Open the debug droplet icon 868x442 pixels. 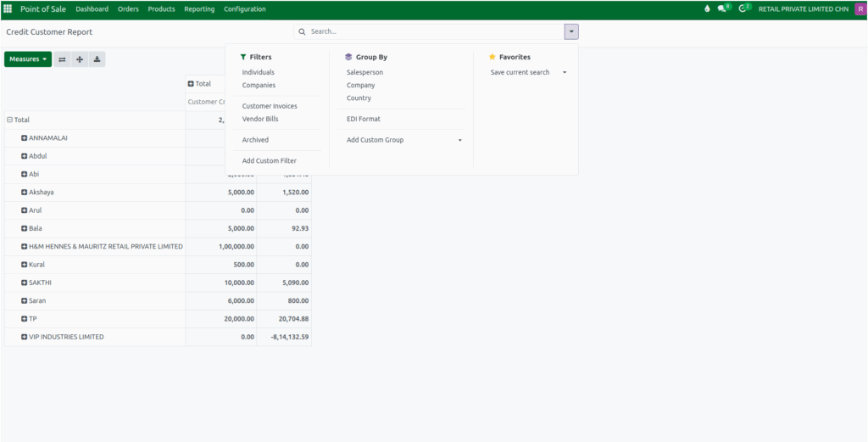(707, 8)
